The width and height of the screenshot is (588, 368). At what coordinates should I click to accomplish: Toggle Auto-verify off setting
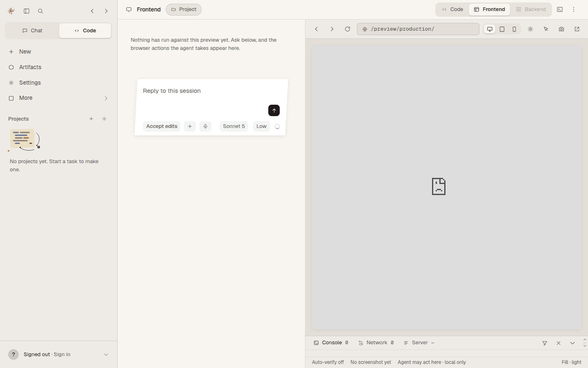pos(328,362)
